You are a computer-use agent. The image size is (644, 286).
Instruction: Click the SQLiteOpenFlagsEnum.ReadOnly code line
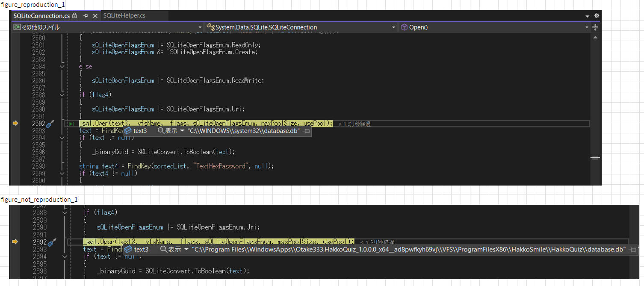pos(176,45)
